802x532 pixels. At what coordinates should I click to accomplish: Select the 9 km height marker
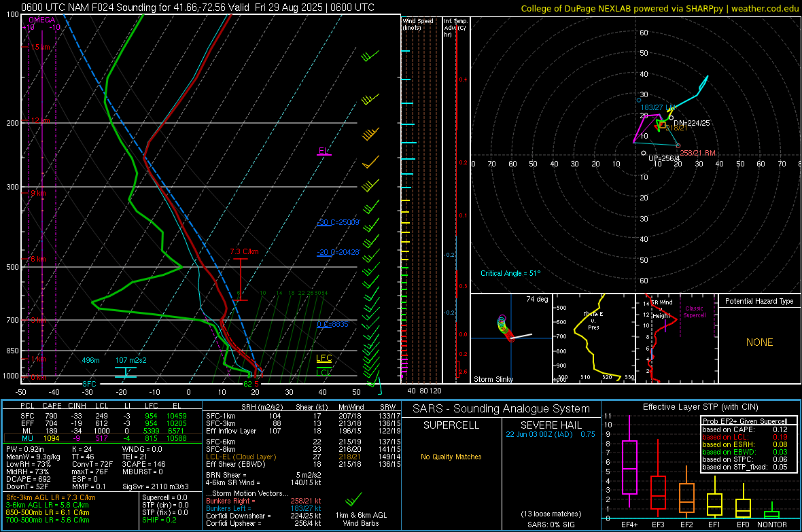[38, 194]
